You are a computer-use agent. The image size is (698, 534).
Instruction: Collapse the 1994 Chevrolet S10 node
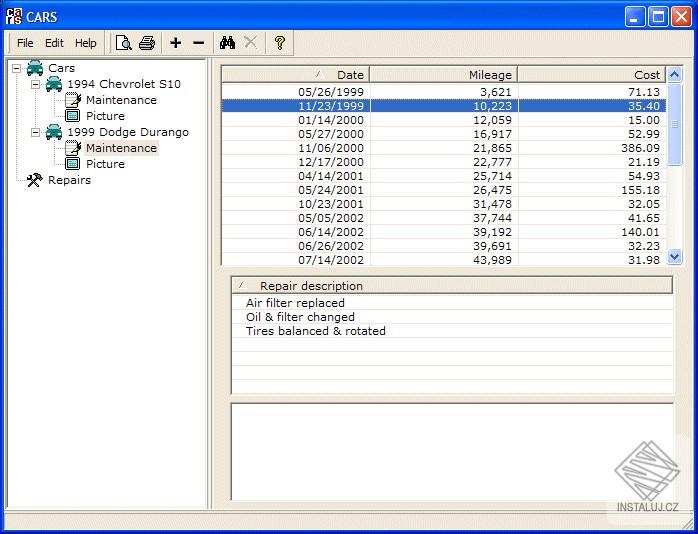point(35,84)
